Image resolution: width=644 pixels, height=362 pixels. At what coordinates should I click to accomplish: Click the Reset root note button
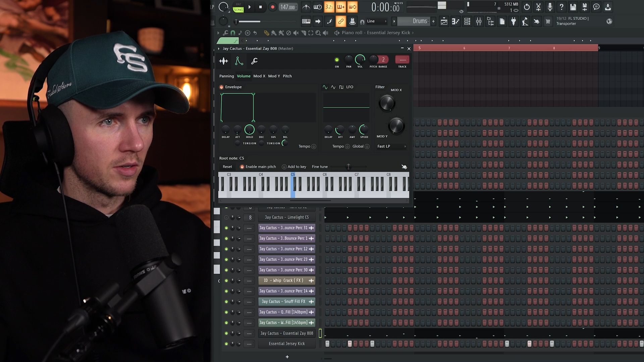[227, 167]
